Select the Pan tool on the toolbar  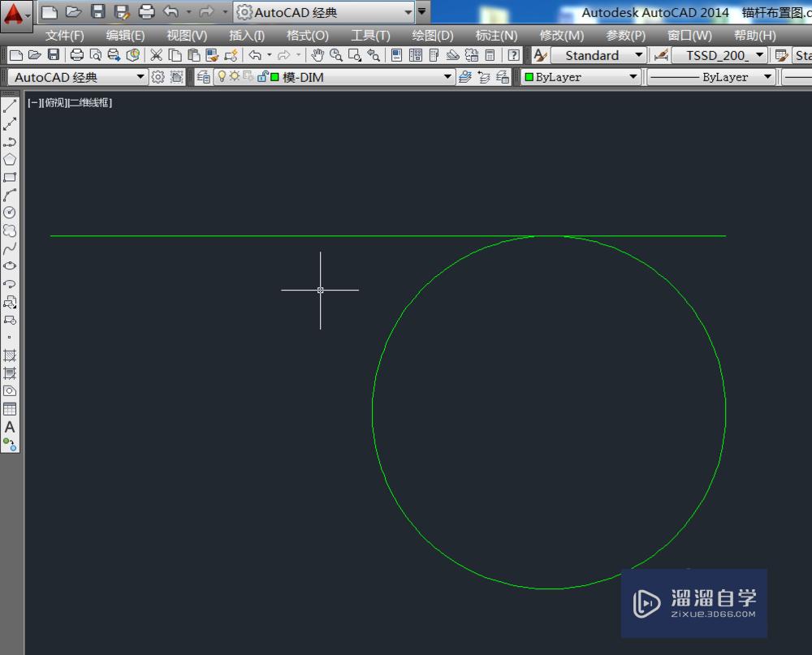coord(317,55)
